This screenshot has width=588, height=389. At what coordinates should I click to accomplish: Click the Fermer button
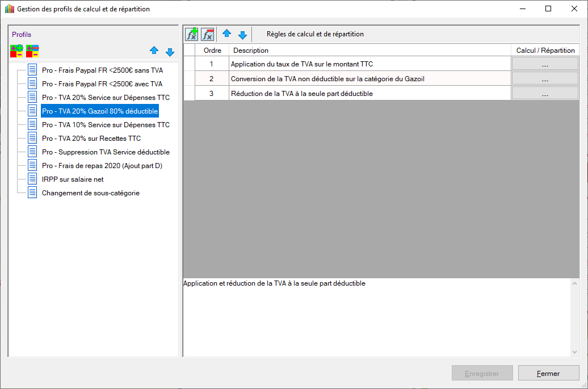tap(548, 373)
